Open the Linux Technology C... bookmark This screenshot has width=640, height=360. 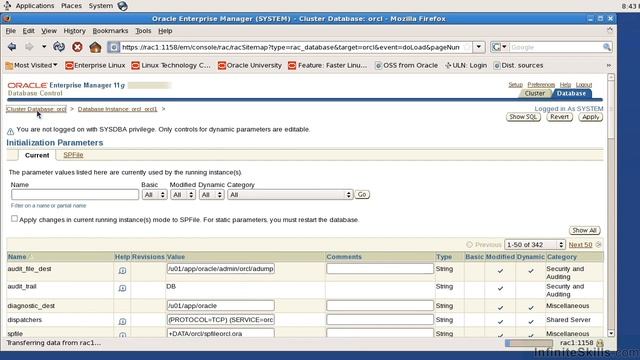click(171, 65)
